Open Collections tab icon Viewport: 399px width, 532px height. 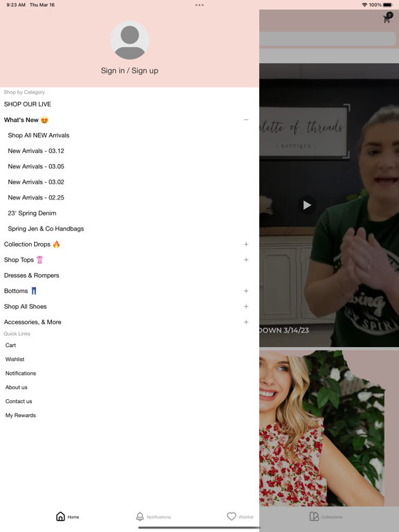click(314, 516)
